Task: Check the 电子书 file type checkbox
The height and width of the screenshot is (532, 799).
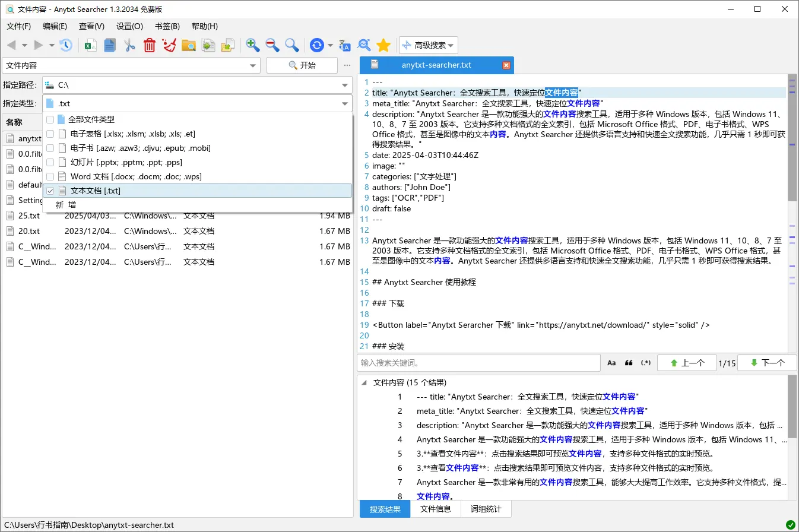Action: [50, 148]
